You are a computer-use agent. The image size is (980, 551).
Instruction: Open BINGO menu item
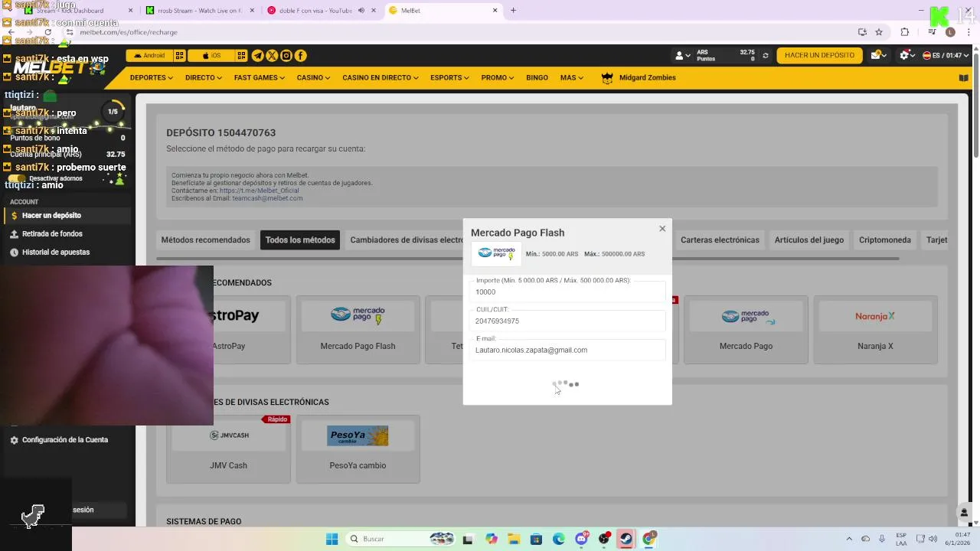point(537,78)
